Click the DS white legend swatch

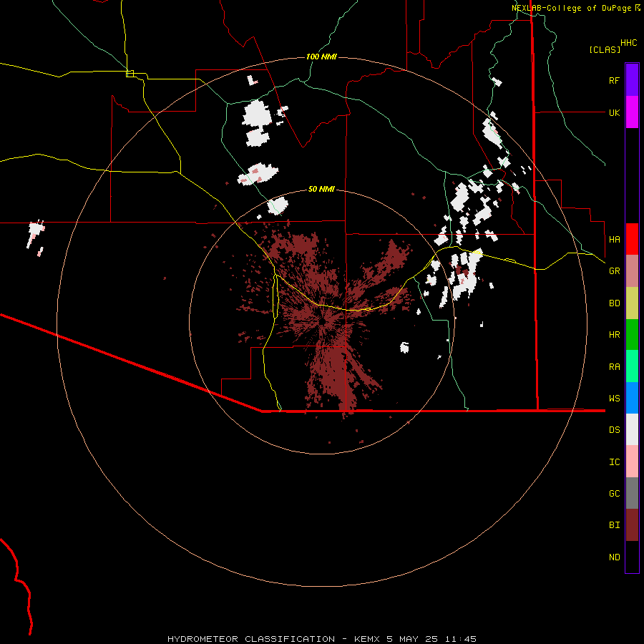[x=632, y=429]
